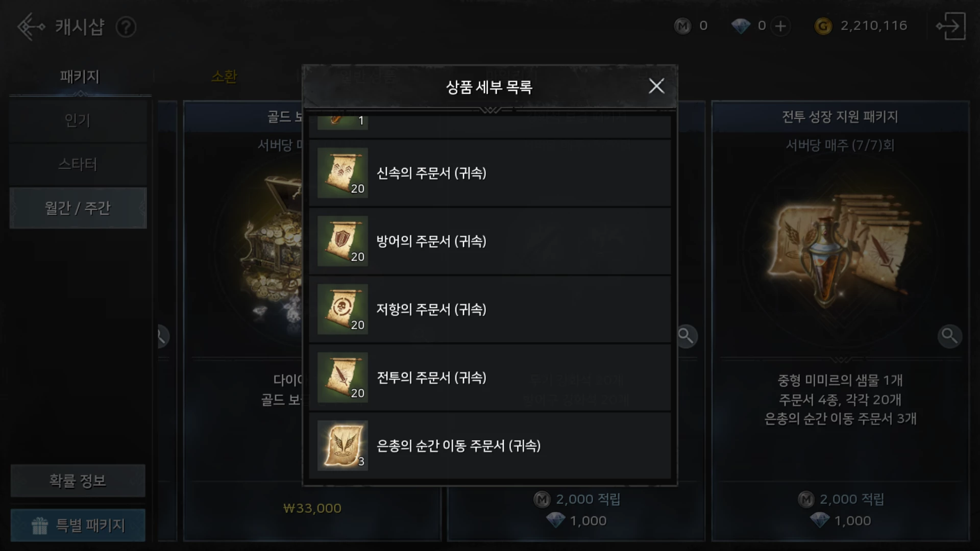Click the ₩33,000 price button
Screen dimensions: 980x551
312,509
